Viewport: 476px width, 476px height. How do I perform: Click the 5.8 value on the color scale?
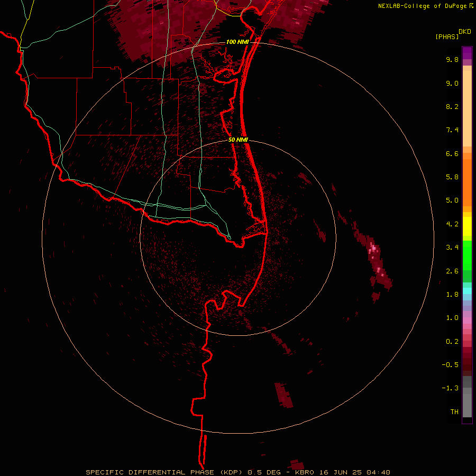coord(452,177)
